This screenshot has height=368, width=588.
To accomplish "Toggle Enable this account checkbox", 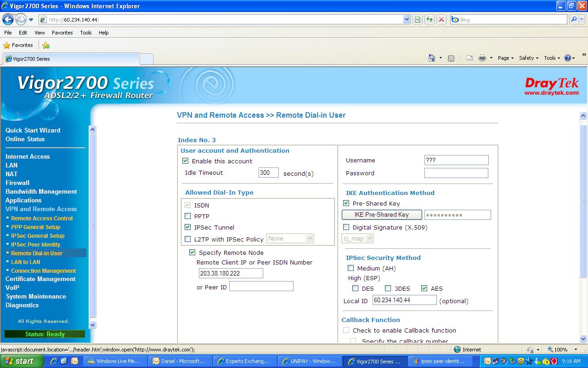I will 186,161.
